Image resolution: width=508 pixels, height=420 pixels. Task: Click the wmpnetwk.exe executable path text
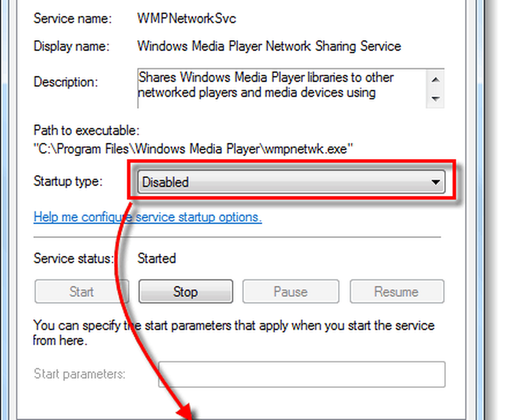click(x=194, y=149)
